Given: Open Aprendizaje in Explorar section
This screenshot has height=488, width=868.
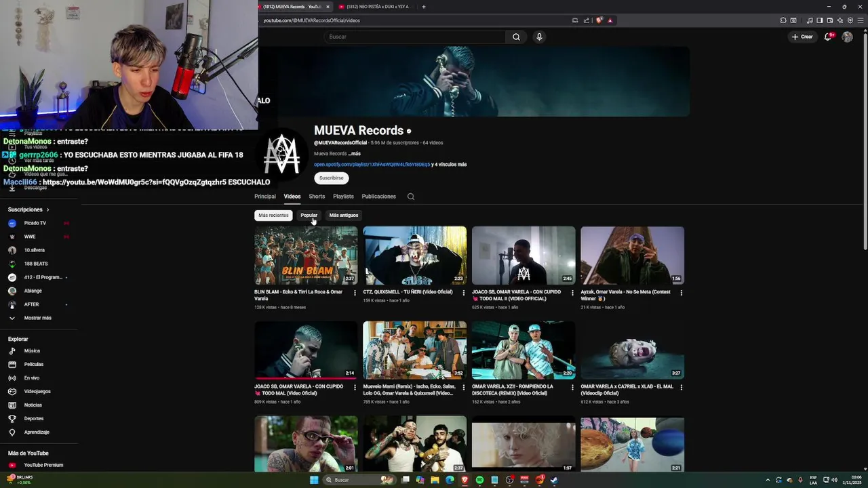Looking at the screenshot, I should pyautogui.click(x=37, y=432).
